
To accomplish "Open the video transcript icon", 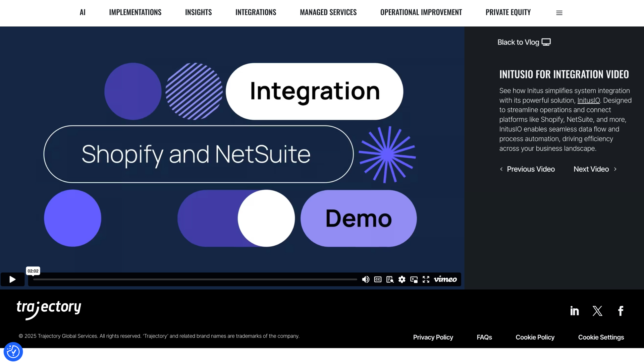I will (390, 280).
